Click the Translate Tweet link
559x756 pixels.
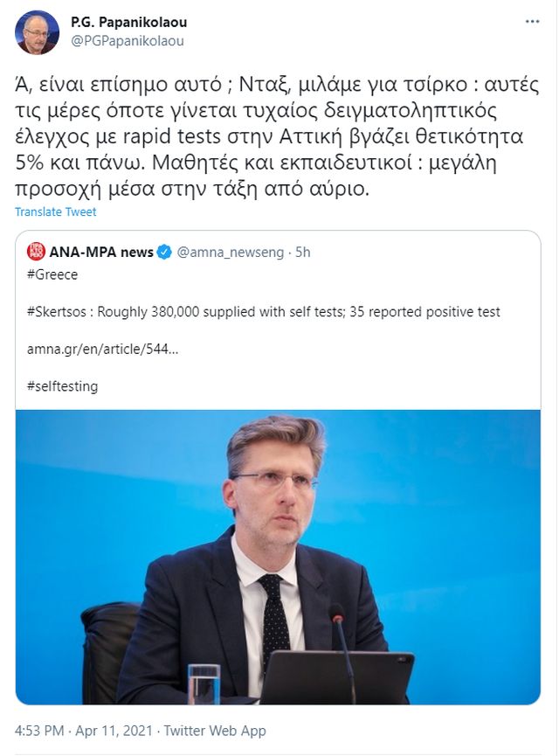[55, 212]
